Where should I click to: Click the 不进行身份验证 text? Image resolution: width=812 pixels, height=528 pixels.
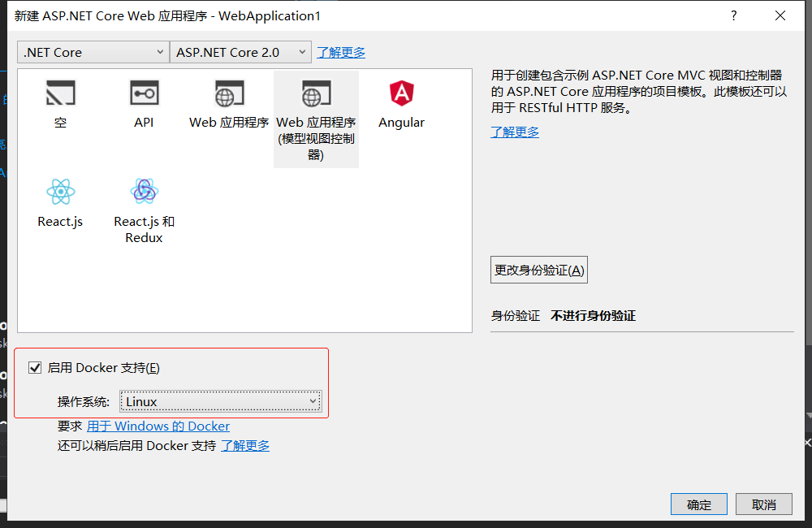[593, 315]
